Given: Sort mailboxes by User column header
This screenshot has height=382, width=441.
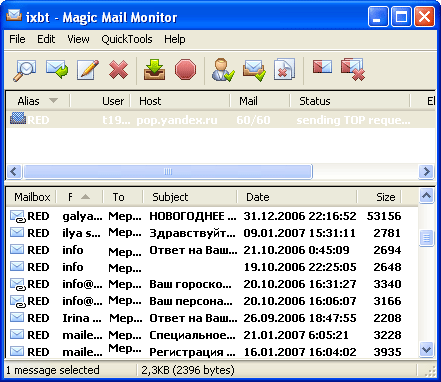Looking at the screenshot, I should pos(100,101).
